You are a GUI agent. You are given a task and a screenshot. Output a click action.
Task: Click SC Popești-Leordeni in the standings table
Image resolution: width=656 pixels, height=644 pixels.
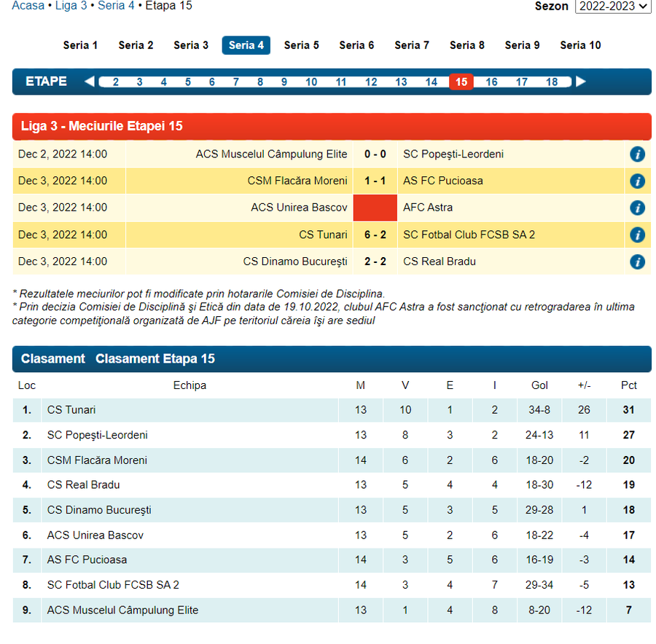pyautogui.click(x=98, y=435)
